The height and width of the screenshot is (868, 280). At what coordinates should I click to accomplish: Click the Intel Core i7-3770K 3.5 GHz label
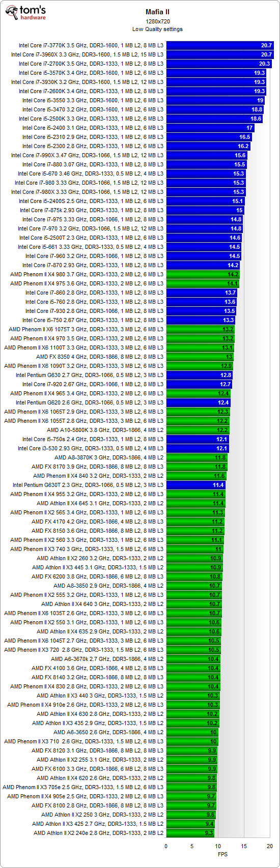91,45
